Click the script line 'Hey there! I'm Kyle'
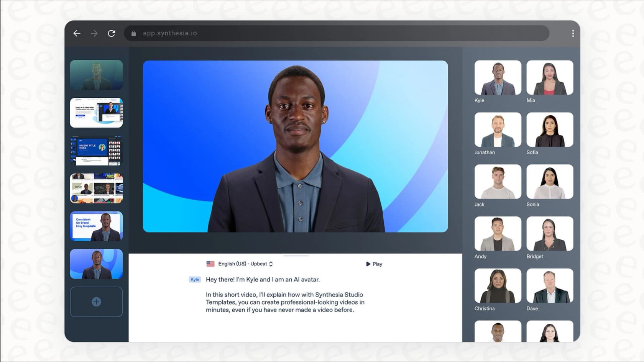This screenshot has width=644, height=362. pos(263,280)
